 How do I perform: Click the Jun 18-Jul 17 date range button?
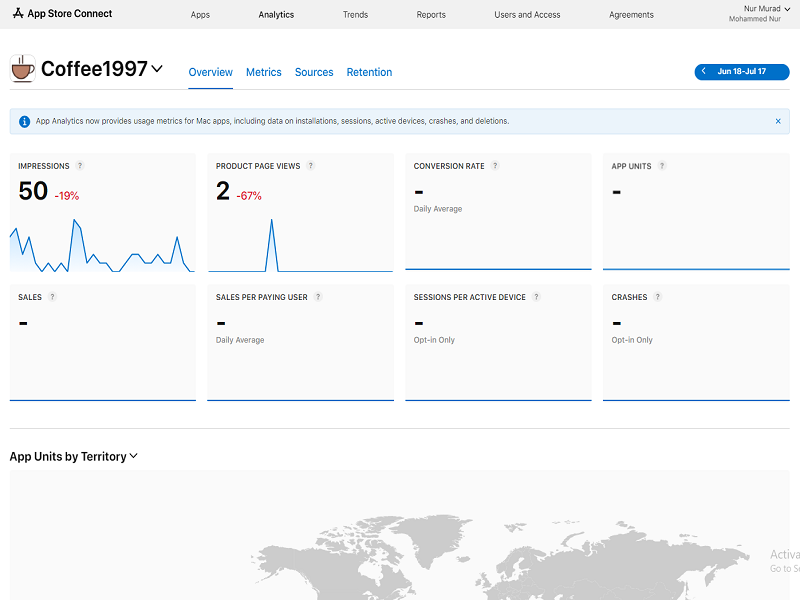point(742,72)
